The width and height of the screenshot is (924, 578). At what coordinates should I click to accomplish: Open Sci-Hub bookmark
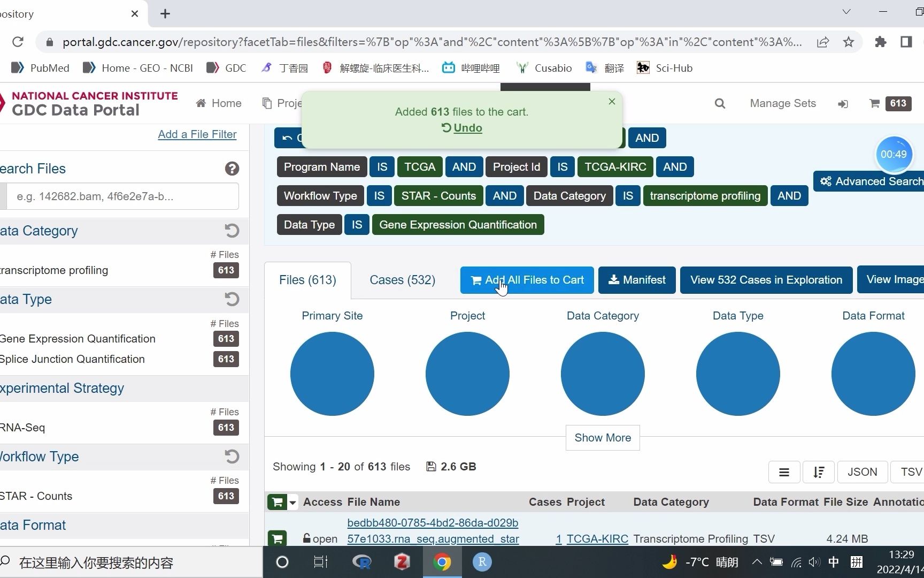pyautogui.click(x=665, y=68)
